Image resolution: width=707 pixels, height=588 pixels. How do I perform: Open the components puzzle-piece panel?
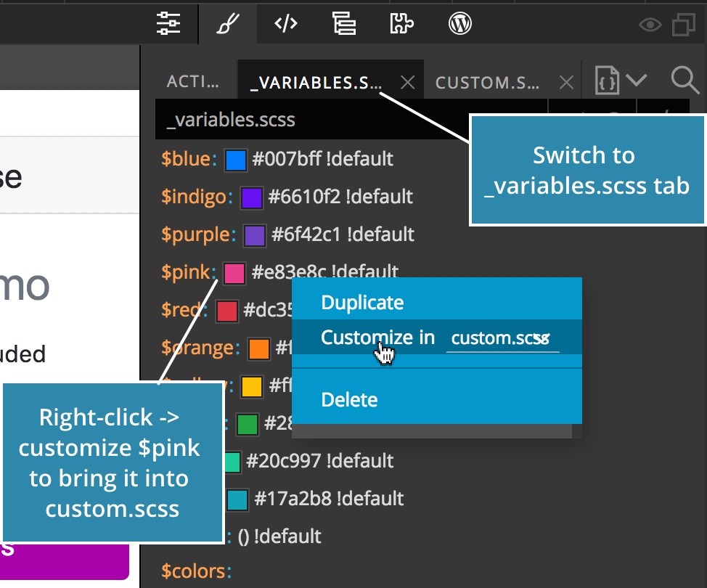click(x=401, y=23)
